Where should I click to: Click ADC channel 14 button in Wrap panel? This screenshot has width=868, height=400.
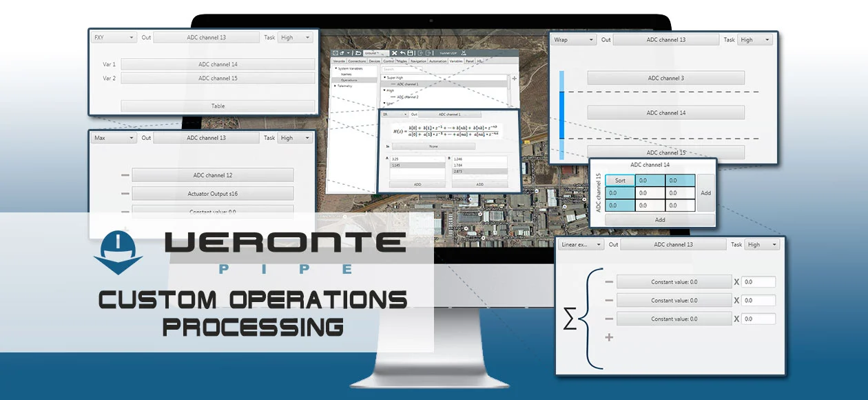(x=666, y=113)
